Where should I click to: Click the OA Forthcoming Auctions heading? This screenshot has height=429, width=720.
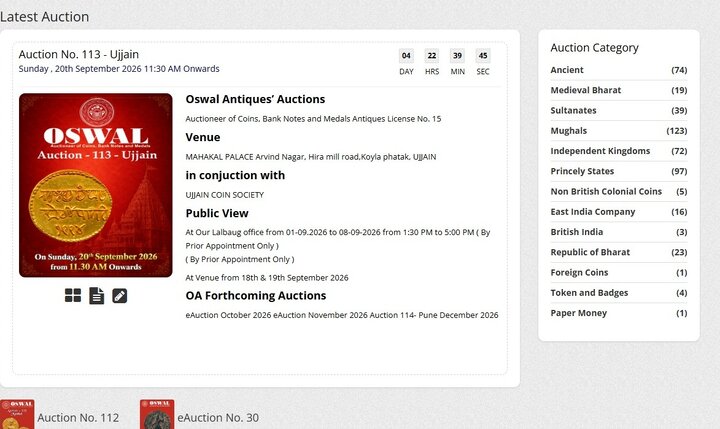coord(256,295)
